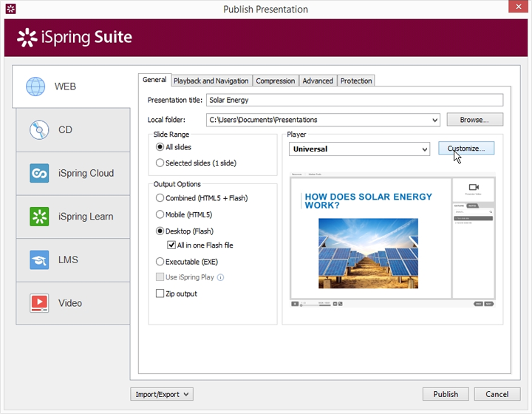Click the "Output Options" group heading
Screen dimensions: 532x414
[x=177, y=184]
